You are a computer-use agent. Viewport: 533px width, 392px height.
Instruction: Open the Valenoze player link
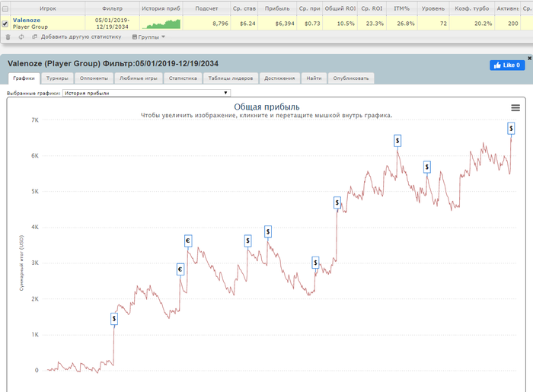tap(27, 21)
